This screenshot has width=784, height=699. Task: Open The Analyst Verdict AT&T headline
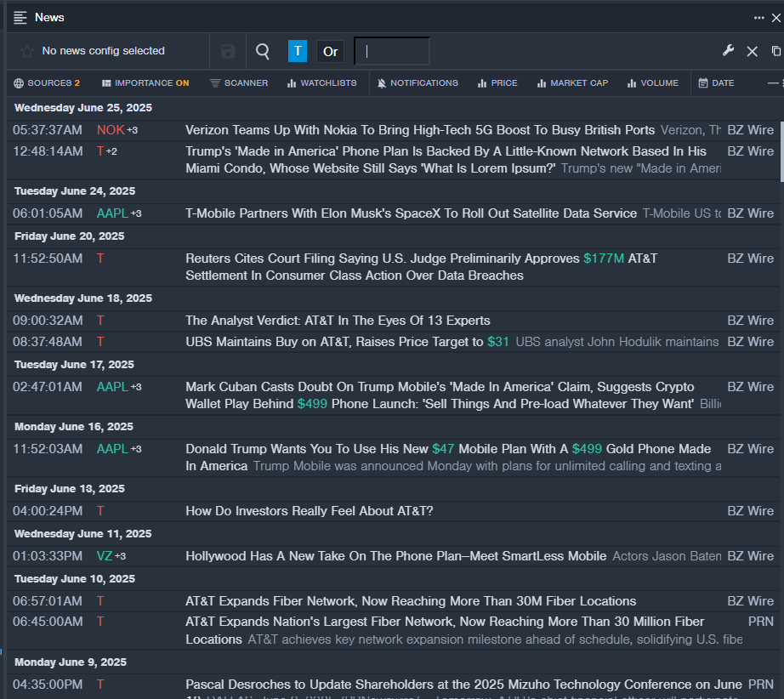coord(338,321)
